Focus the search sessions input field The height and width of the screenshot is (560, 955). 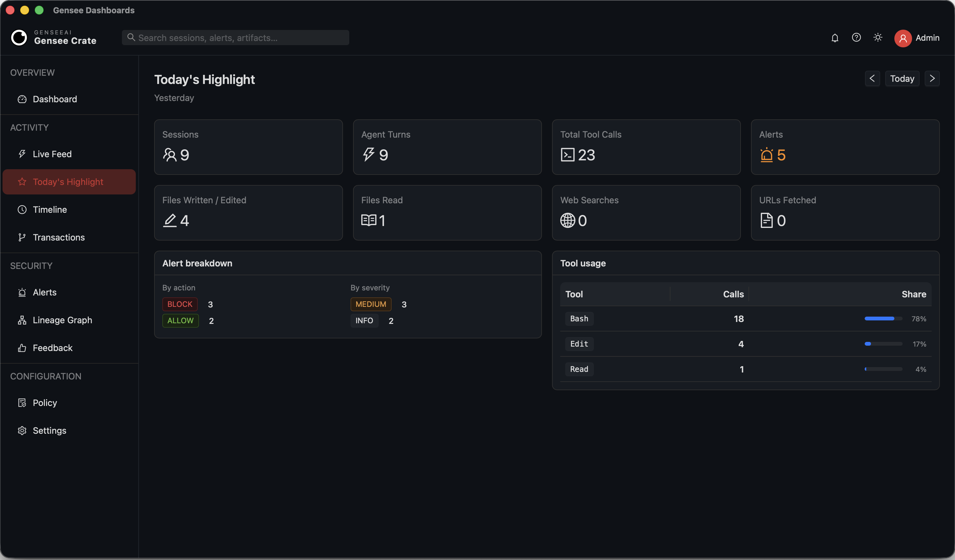point(235,38)
